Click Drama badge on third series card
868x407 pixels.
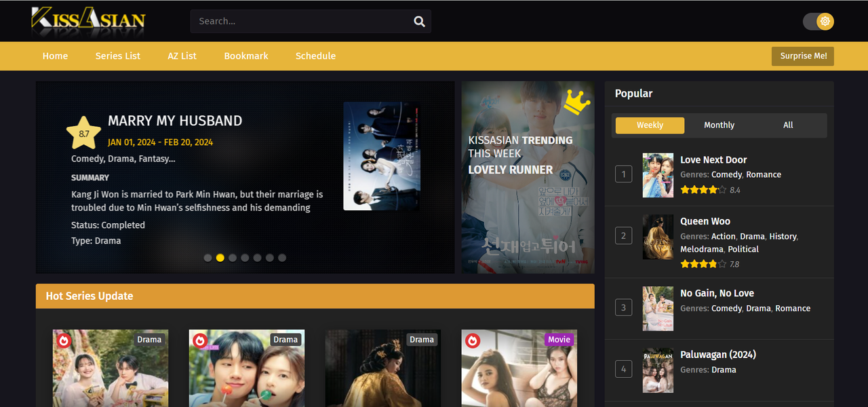422,340
